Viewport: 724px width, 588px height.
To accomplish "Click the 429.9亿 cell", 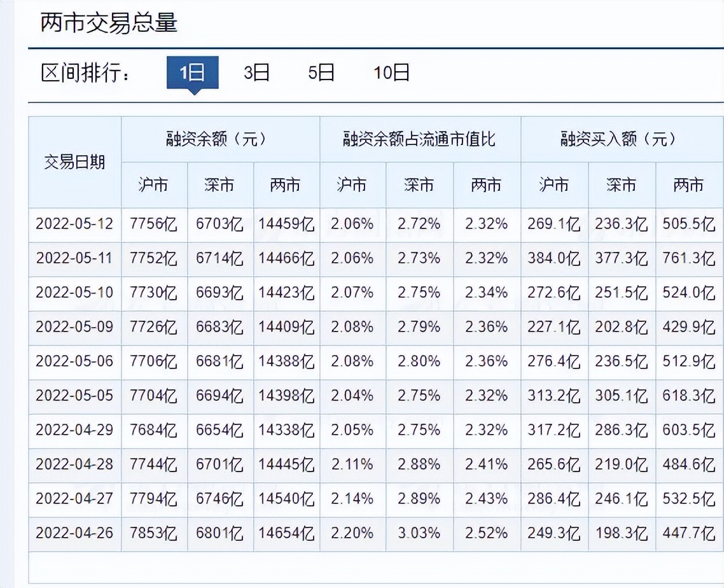I will (689, 328).
